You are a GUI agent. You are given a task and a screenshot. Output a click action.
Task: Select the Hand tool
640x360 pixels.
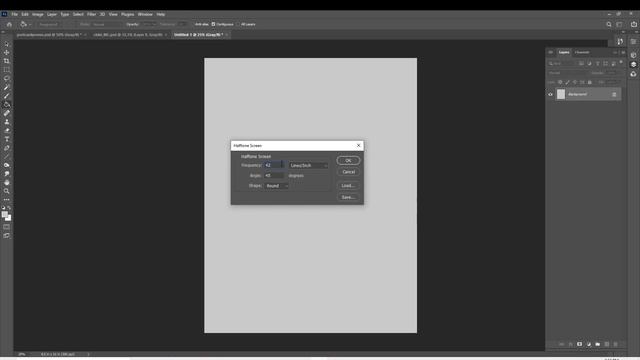point(7,182)
